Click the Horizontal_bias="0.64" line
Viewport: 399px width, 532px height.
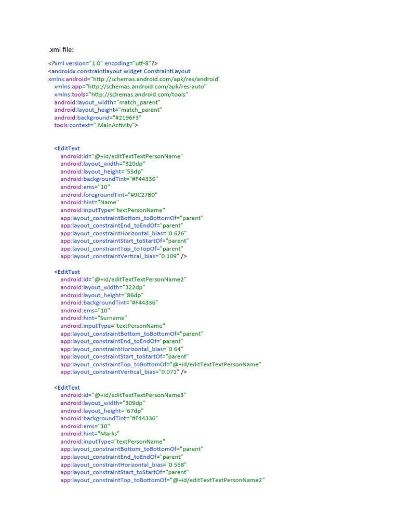coord(122,349)
